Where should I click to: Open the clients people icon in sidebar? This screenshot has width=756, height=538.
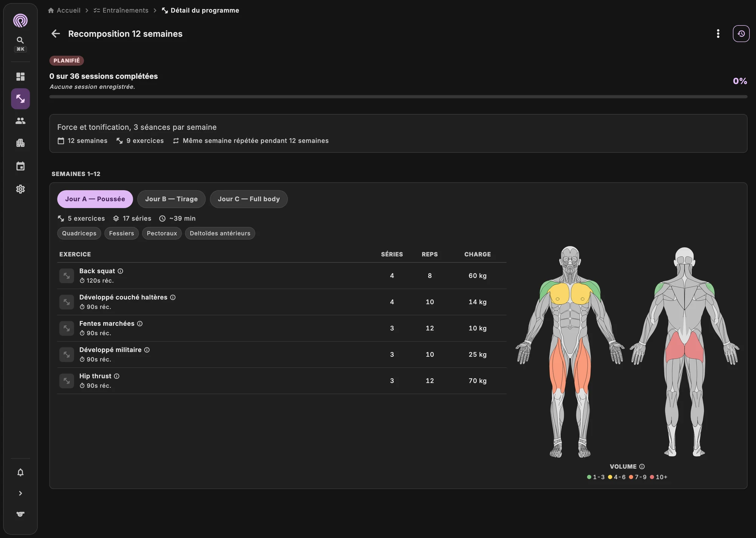[x=20, y=121]
